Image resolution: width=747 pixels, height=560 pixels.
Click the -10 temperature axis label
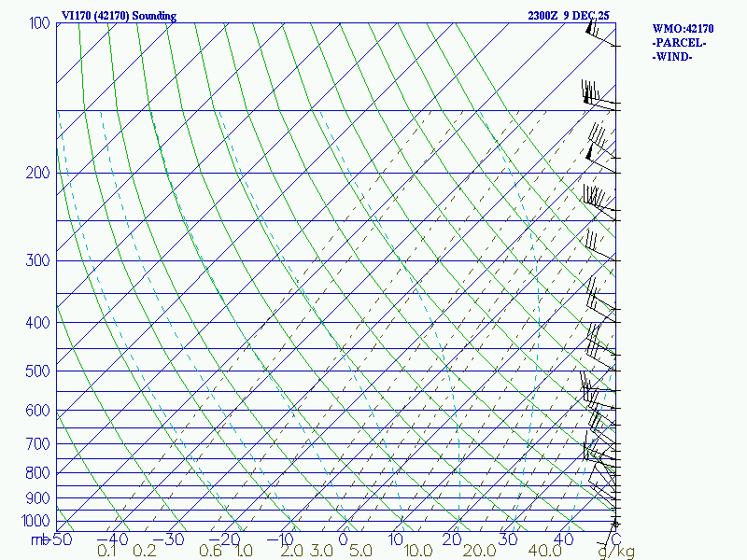tap(281, 539)
